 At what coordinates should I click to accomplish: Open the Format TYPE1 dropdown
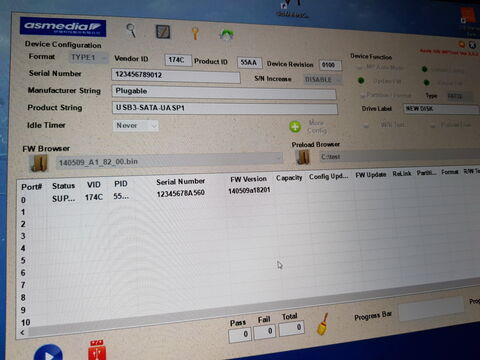click(88, 57)
